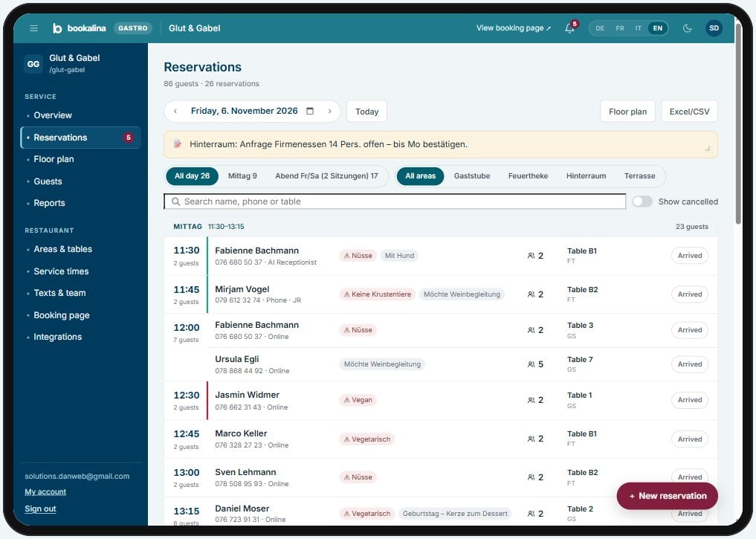Open Floor plan in sidebar
Viewport: 756px width, 539px height.
[x=80, y=159]
